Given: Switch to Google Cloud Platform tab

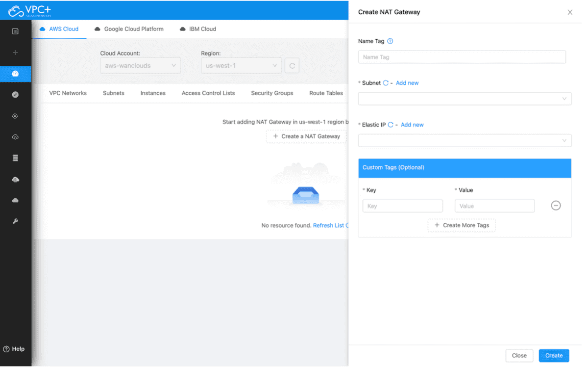Looking at the screenshot, I should 129,29.
